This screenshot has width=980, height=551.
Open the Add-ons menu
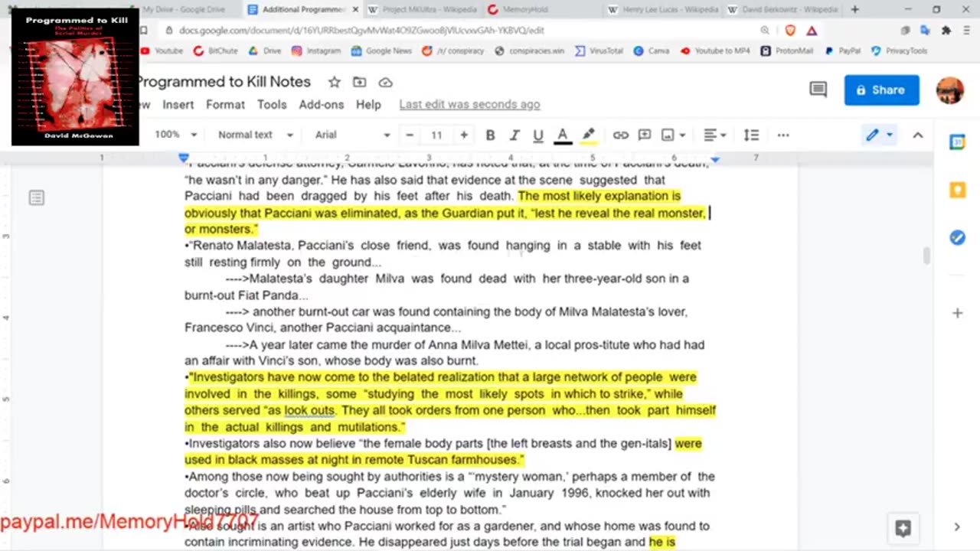[321, 105]
